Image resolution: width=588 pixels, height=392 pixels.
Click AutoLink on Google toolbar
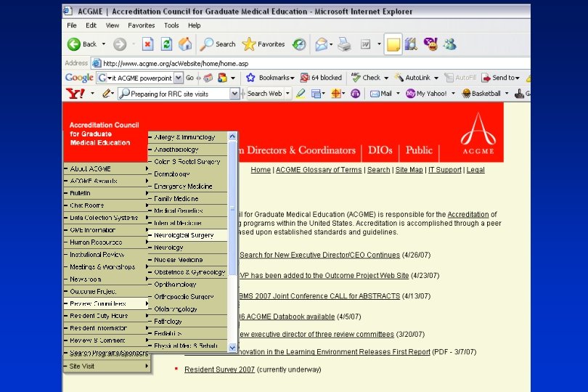pyautogui.click(x=412, y=78)
